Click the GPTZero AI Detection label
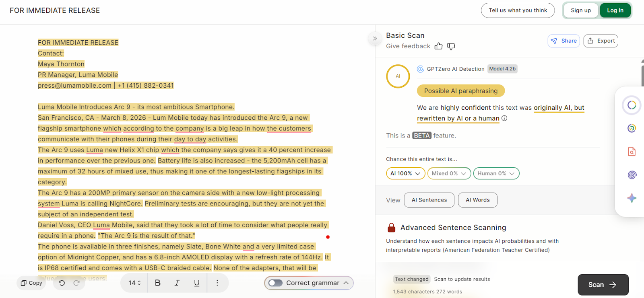This screenshot has width=644, height=298. point(455,69)
